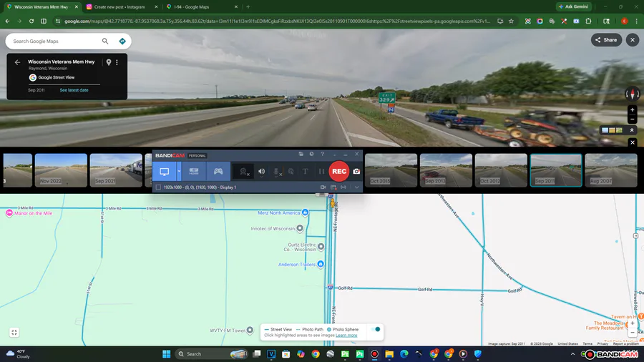Open a new browser tab
The width and height of the screenshot is (644, 362).
pyautogui.click(x=248, y=7)
